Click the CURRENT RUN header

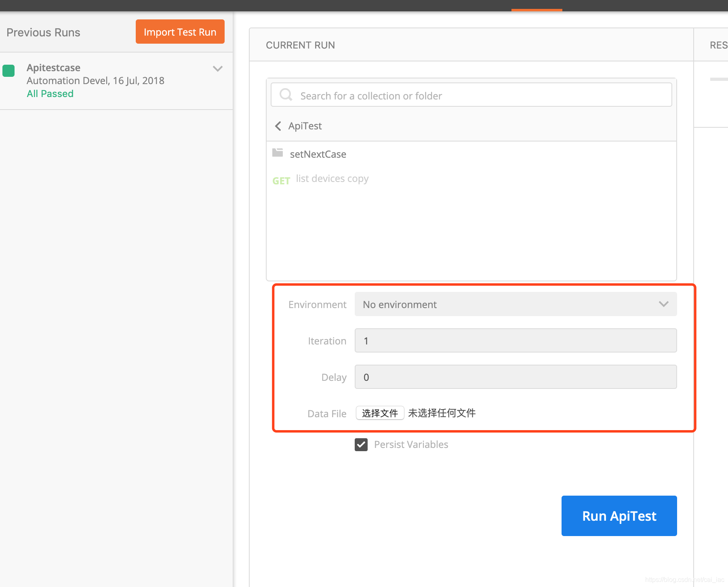tap(300, 45)
